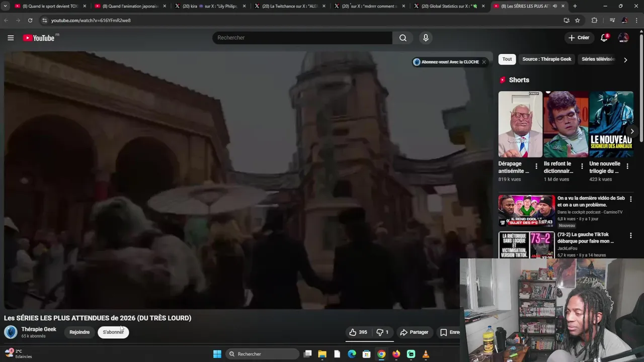Open 'Ils refont le dictionnaire' short

coord(566,124)
